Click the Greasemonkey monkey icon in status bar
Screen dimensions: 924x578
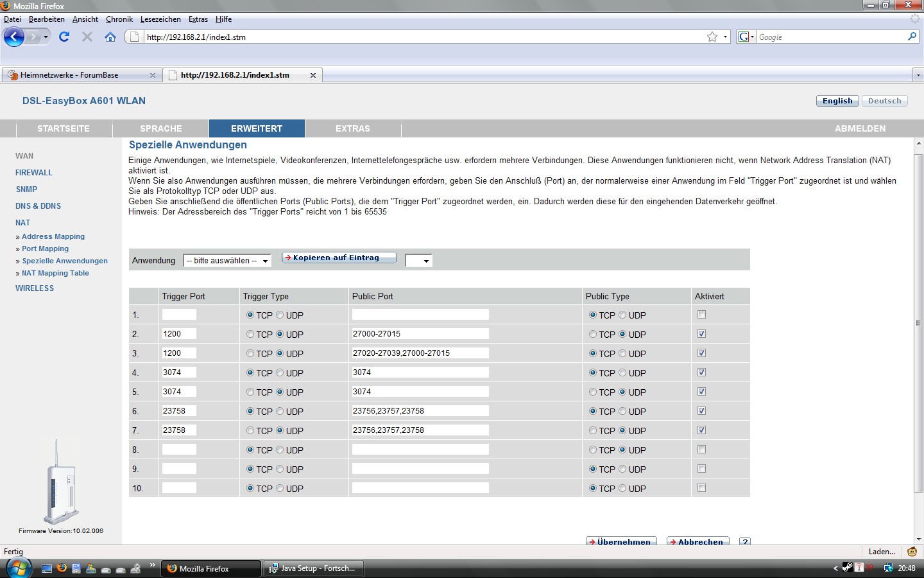(x=912, y=551)
